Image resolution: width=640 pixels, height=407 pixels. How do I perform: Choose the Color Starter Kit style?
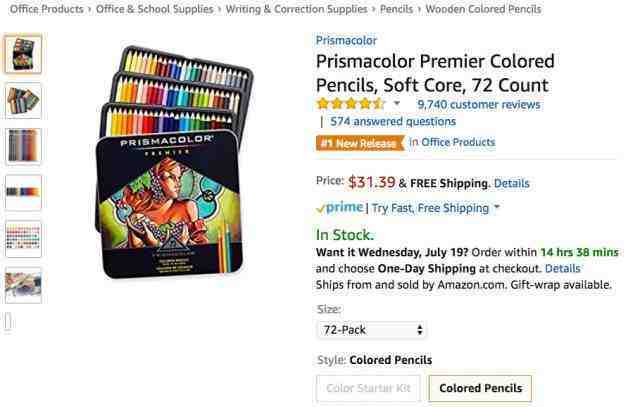[366, 388]
